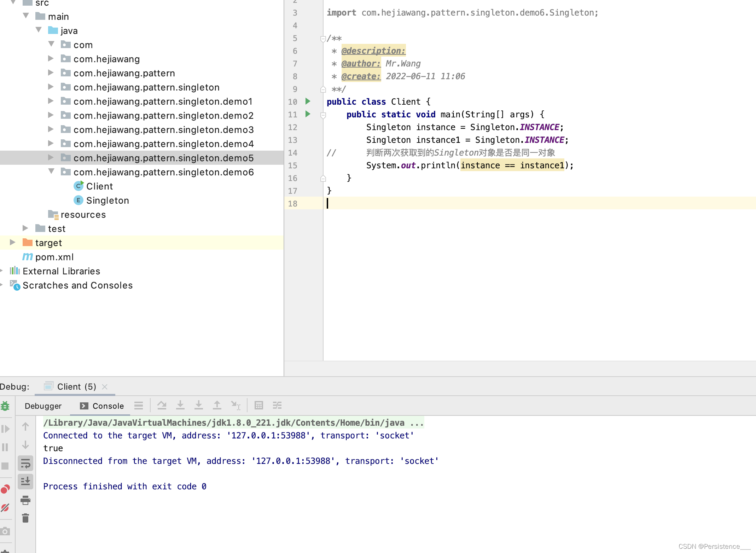756x553 pixels.
Task: Collapse main method fold marker on line 11
Action: click(x=323, y=115)
